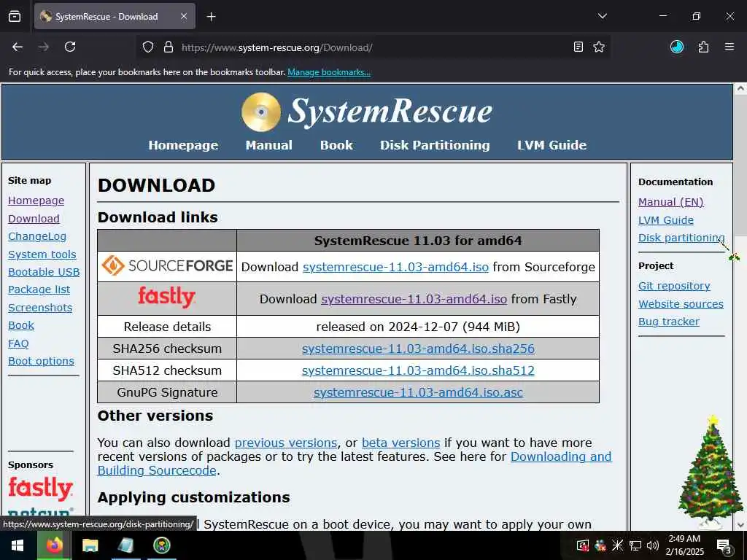
Task: Click the taskbar clock showing 2:49 AM
Action: tap(684, 545)
